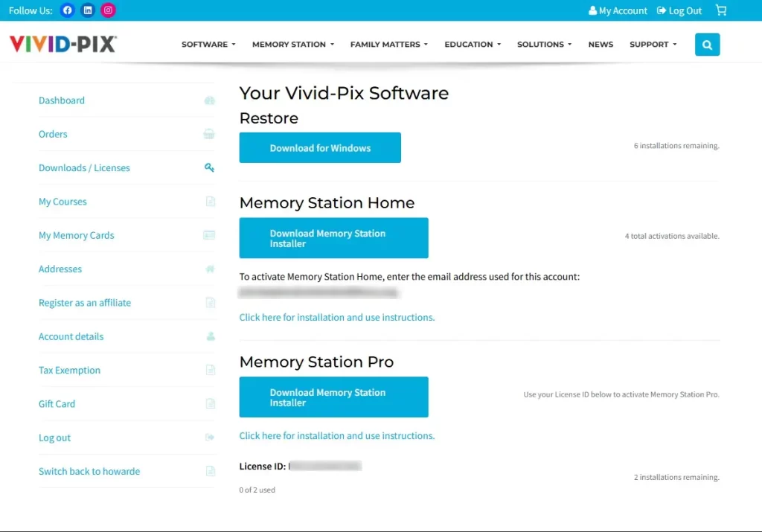Open My Courses in sidebar
The image size is (762, 532).
click(x=63, y=201)
